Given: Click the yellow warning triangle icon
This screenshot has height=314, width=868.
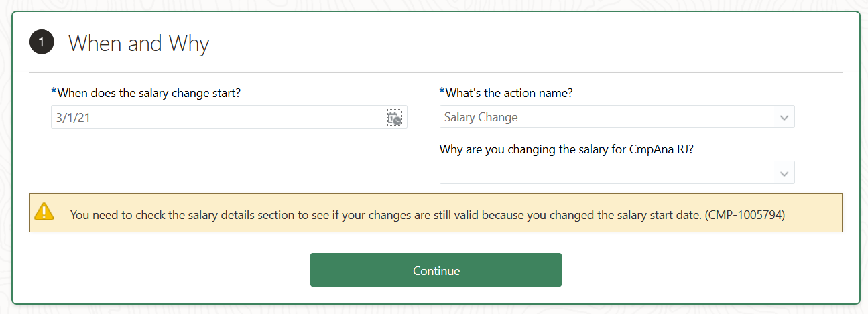Looking at the screenshot, I should coord(44,212).
